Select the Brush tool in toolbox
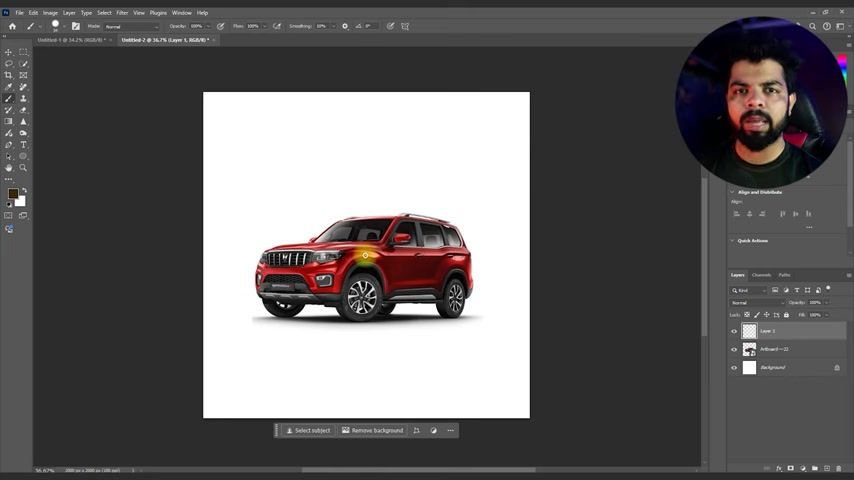The height and width of the screenshot is (480, 854). pyautogui.click(x=9, y=99)
